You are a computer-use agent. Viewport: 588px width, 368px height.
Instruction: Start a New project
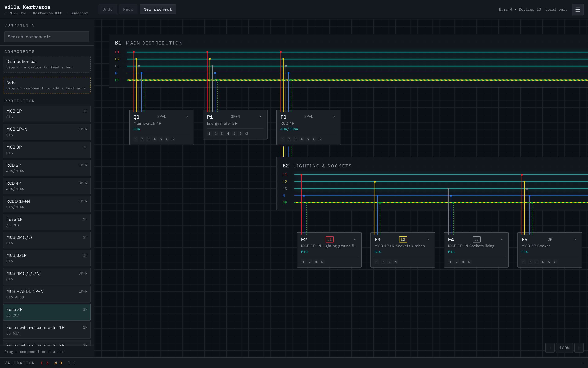coord(158,9)
